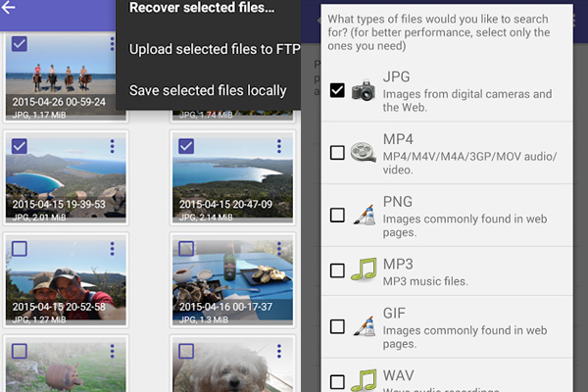
Task: Choose Save selected files locally
Action: point(208,90)
